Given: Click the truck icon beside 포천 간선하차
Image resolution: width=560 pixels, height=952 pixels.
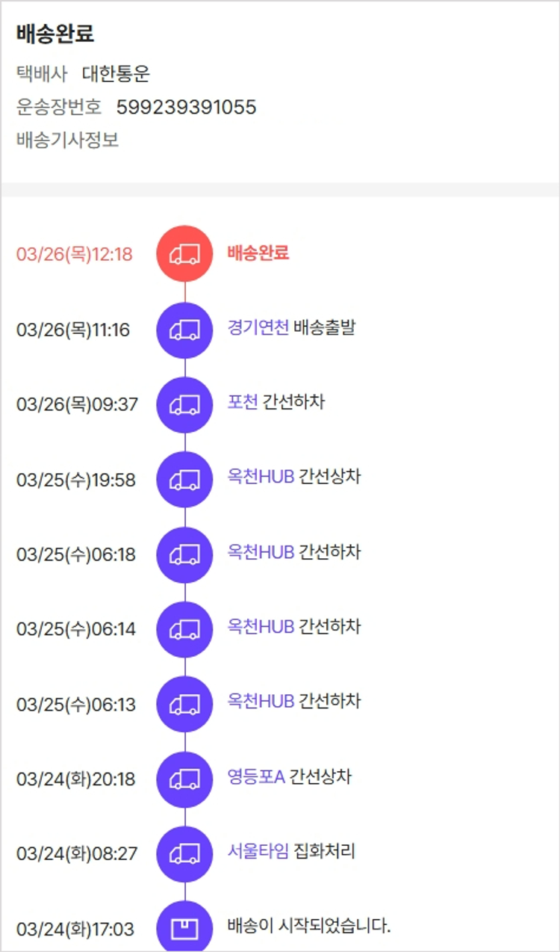Looking at the screenshot, I should [184, 405].
